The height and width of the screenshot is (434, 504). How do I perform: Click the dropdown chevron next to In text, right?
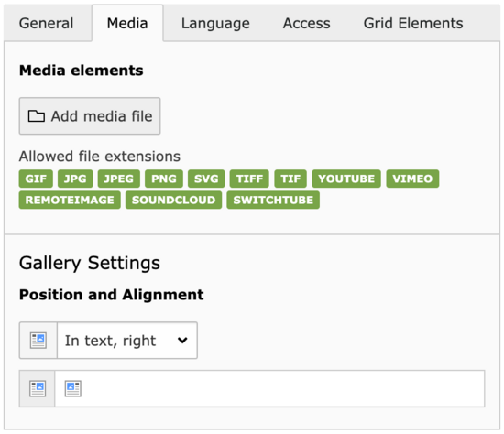182,341
